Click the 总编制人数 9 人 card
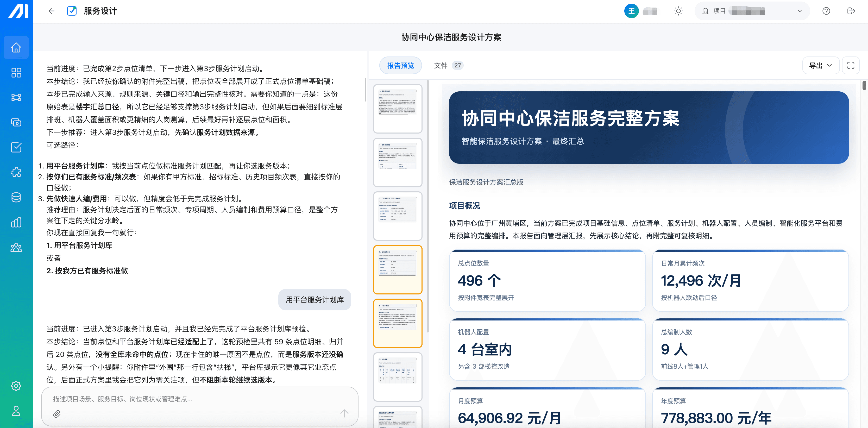Screen dimensions: 868x428 pos(750,349)
